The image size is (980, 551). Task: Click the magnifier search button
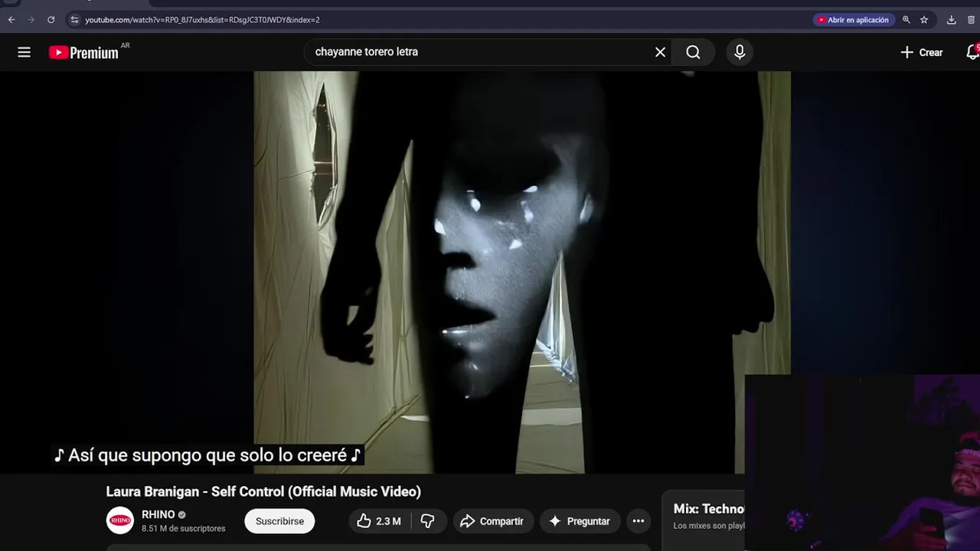tap(693, 52)
